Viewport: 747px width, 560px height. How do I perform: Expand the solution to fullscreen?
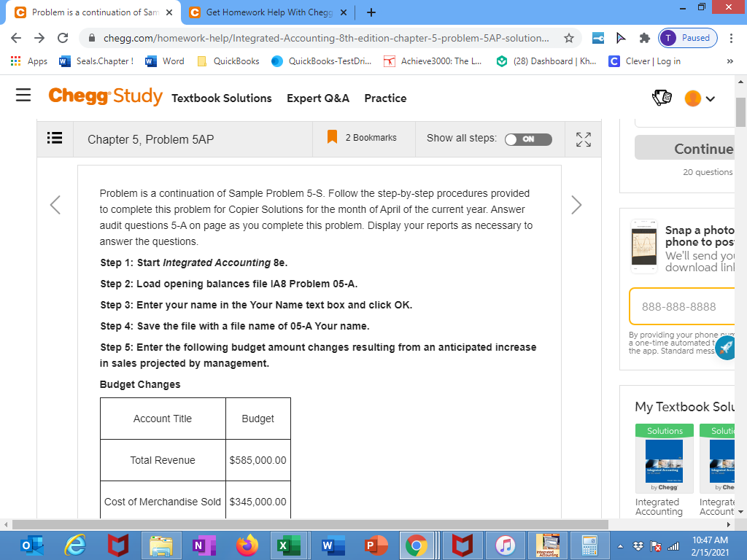tap(582, 139)
